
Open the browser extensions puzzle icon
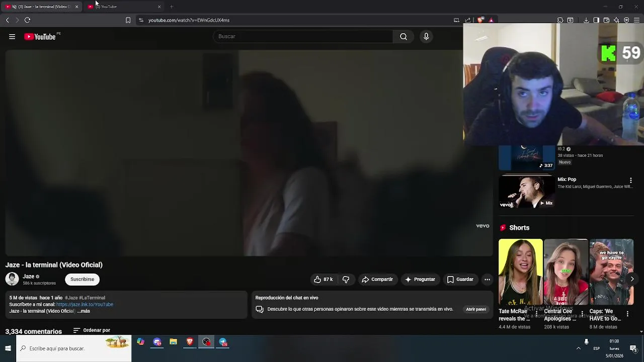pos(560,20)
